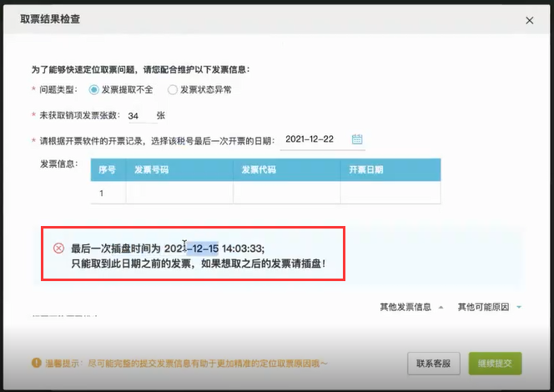Click the 最后一次插盘时间 message text
The image size is (554, 392).
(168, 249)
